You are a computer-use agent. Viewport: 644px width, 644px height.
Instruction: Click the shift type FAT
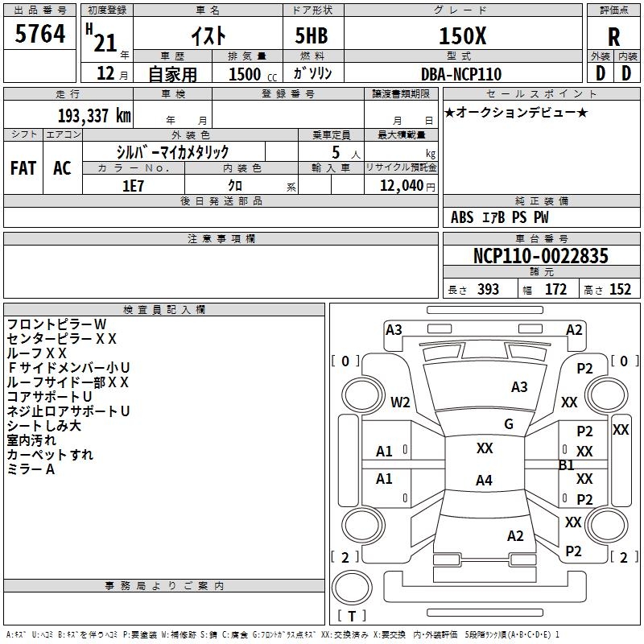click(x=23, y=168)
